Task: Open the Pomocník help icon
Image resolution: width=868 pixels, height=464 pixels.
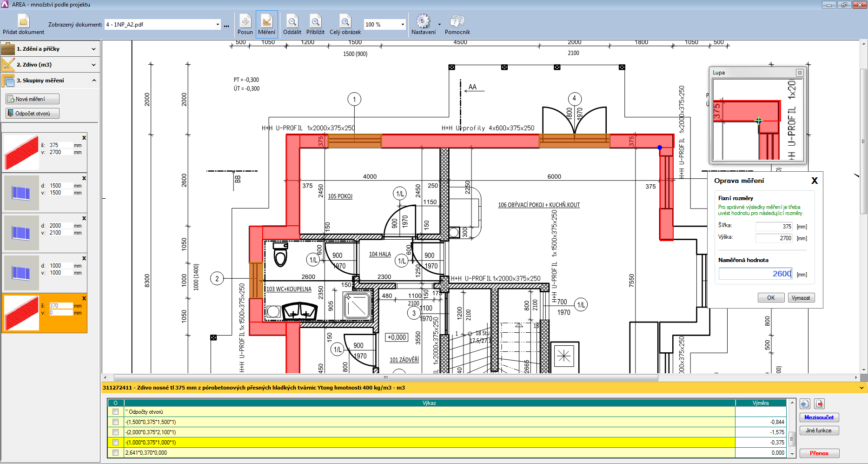Action: 457,21
